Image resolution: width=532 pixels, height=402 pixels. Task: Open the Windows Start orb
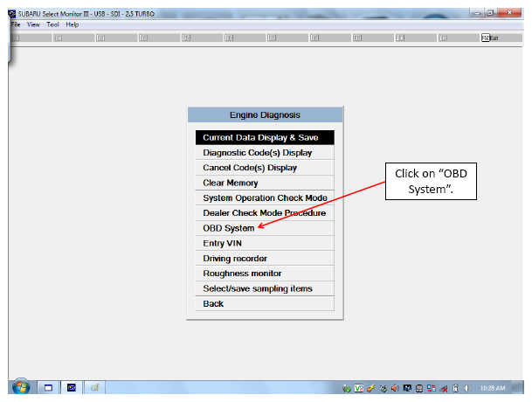(21, 387)
